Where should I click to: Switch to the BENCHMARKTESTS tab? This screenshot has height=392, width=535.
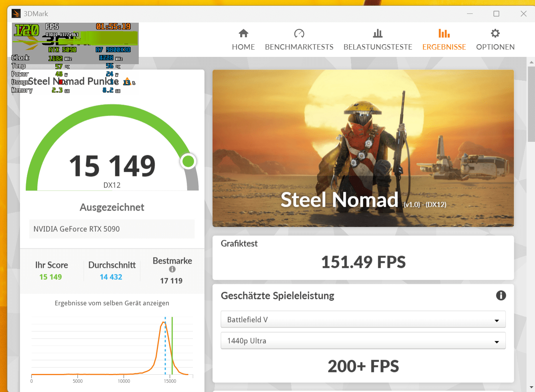pyautogui.click(x=299, y=47)
